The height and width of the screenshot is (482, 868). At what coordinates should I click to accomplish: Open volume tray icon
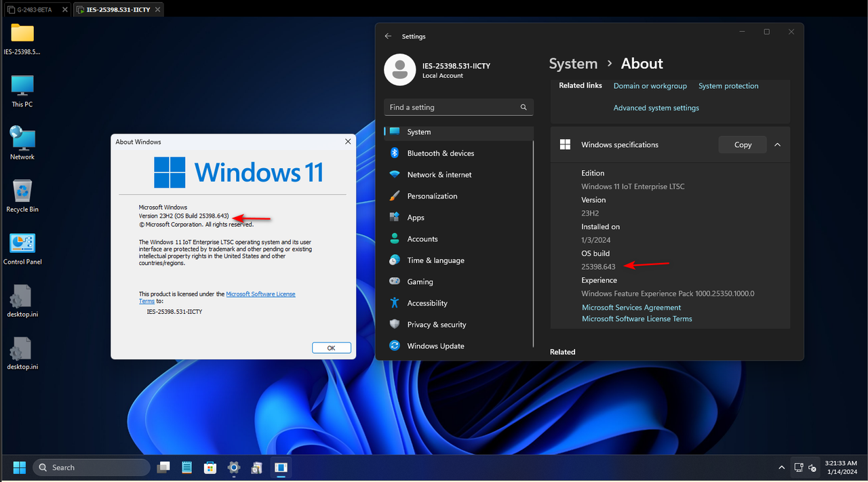(812, 467)
